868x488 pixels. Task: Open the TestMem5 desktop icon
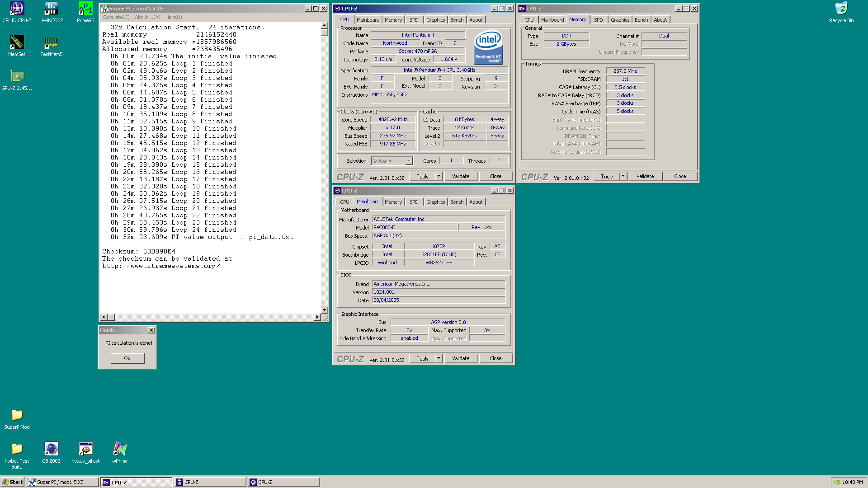pyautogui.click(x=51, y=46)
